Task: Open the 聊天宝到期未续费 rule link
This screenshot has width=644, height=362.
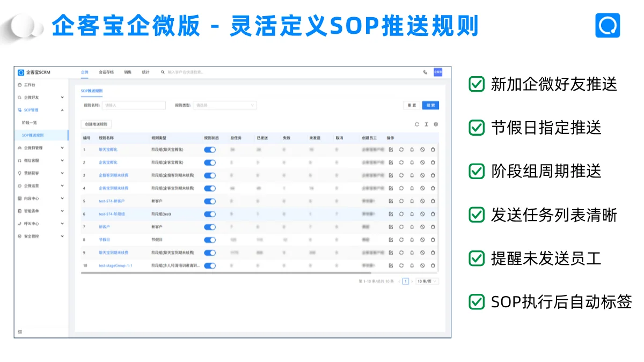Action: point(113,253)
